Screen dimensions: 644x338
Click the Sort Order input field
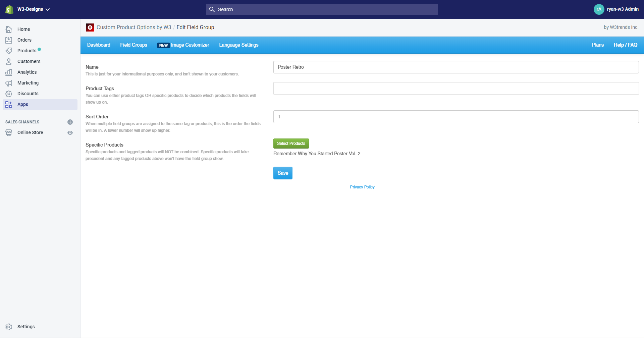tap(456, 117)
